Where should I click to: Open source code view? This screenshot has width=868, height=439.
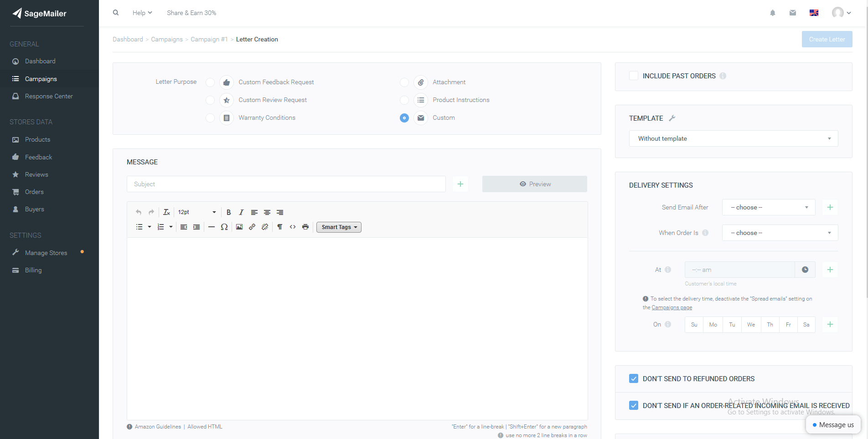(x=293, y=227)
